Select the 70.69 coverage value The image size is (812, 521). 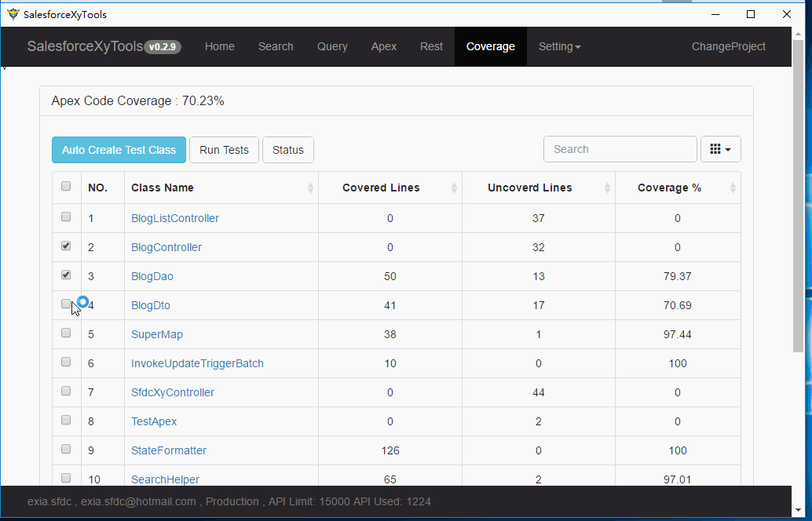pyautogui.click(x=678, y=305)
